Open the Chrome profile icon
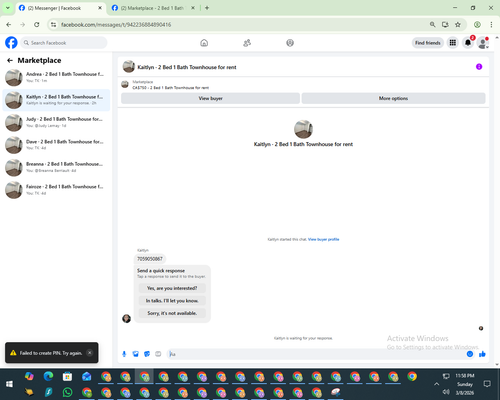The height and width of the screenshot is (400, 500). tap(477, 25)
